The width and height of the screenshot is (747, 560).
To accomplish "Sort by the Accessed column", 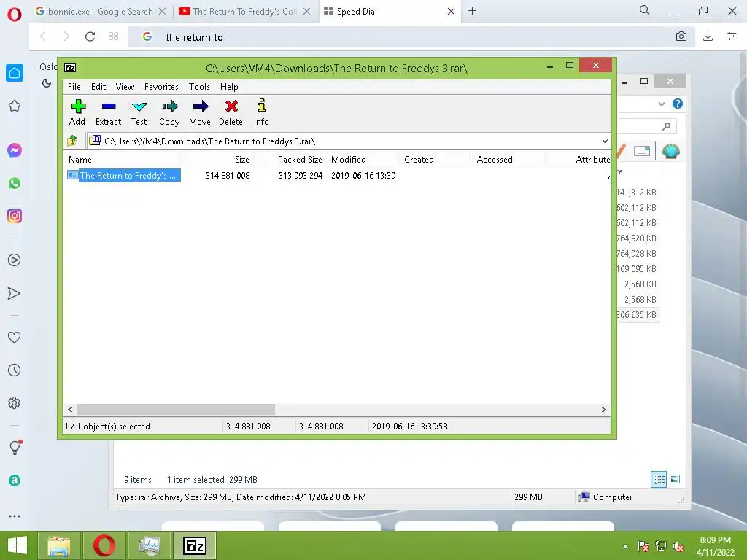I will [508, 160].
